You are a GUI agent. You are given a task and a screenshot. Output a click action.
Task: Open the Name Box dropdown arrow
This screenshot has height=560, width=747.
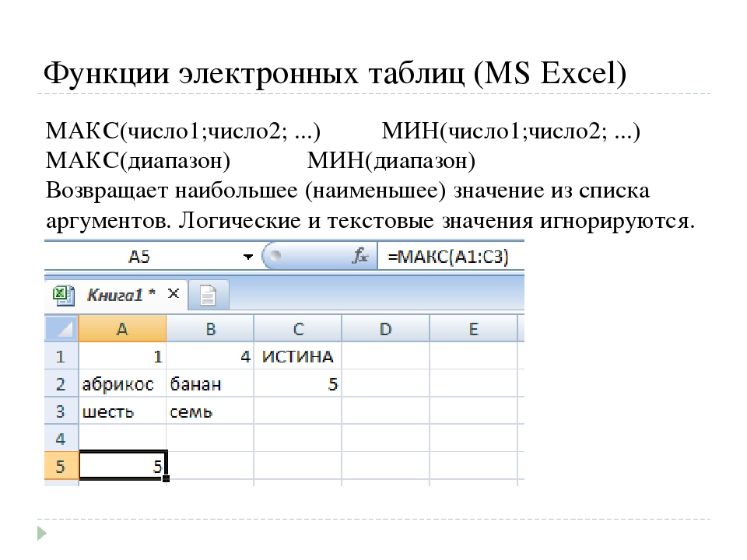(247, 257)
